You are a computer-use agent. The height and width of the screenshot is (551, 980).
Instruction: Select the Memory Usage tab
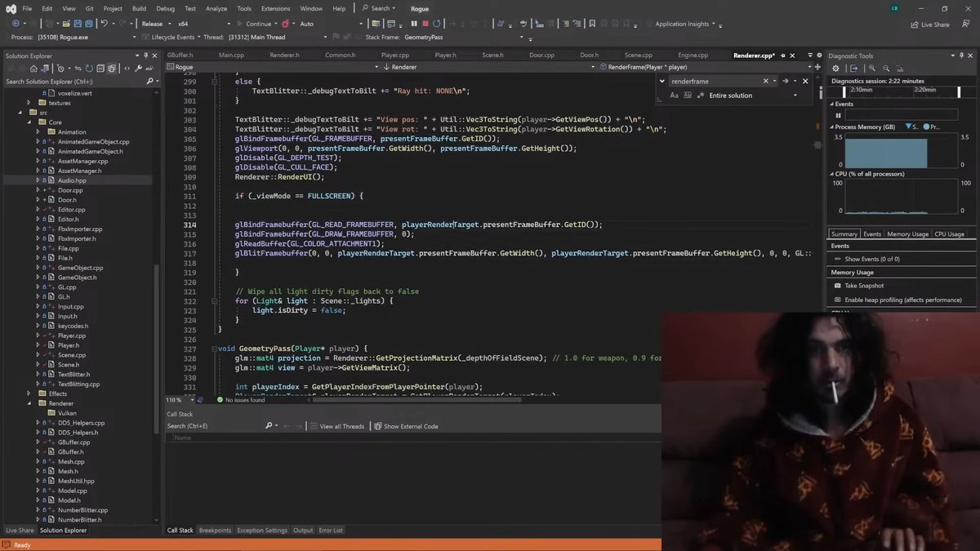(907, 234)
